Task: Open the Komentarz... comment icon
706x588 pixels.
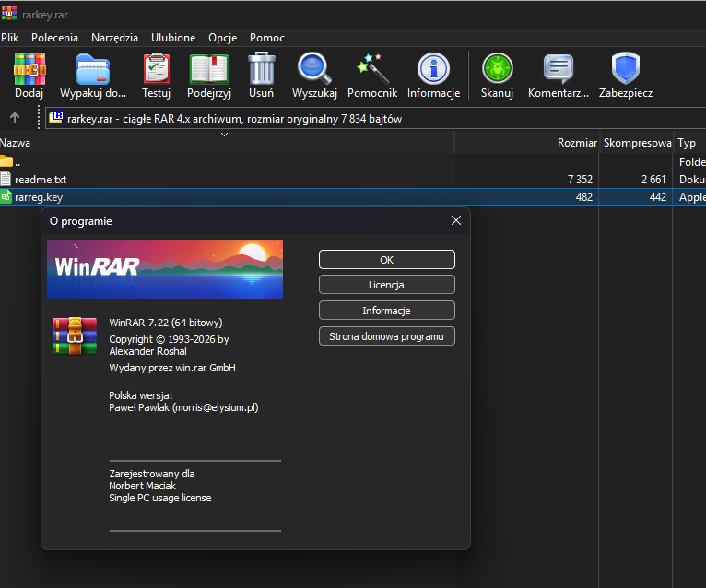Action: tap(559, 69)
